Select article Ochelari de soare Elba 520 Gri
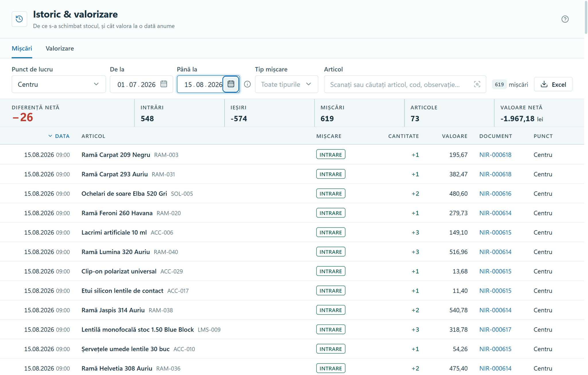The width and height of the screenshot is (588, 375). 124,193
